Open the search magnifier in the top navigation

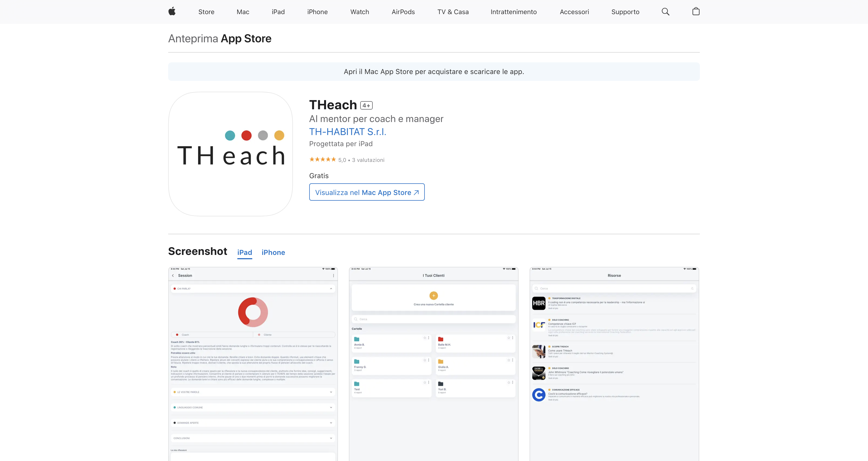665,12
